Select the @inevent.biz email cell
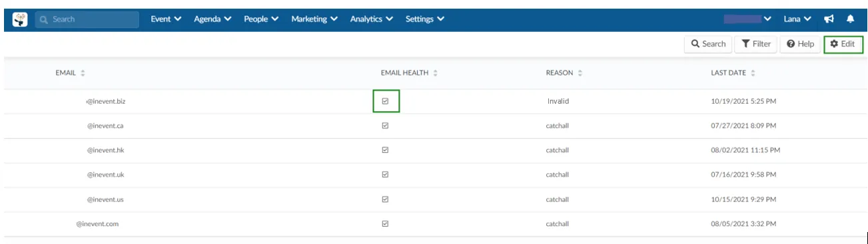The image size is (868, 244). coord(106,102)
